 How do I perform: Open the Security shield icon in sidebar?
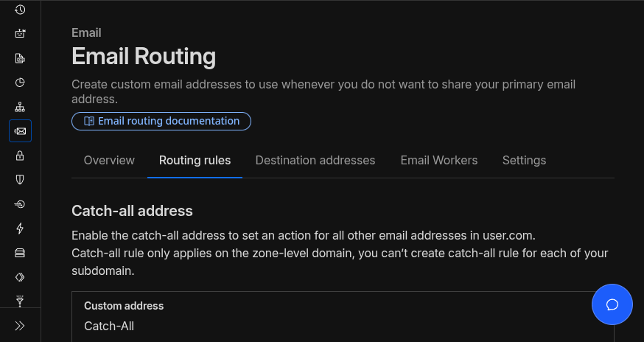(x=20, y=180)
